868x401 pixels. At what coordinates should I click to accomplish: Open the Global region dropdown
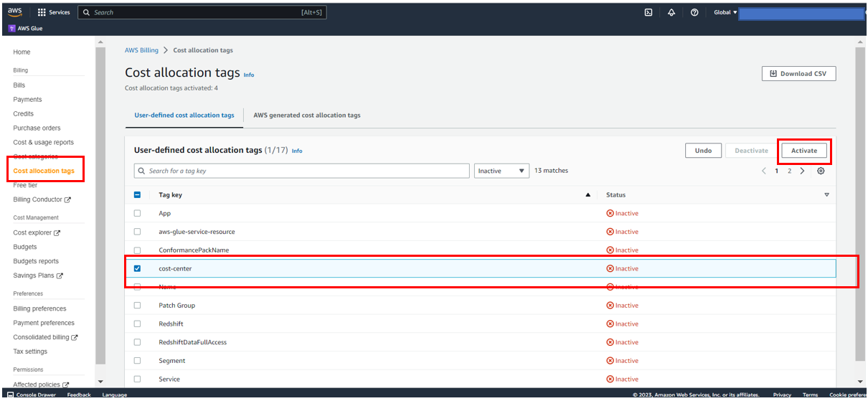point(725,12)
